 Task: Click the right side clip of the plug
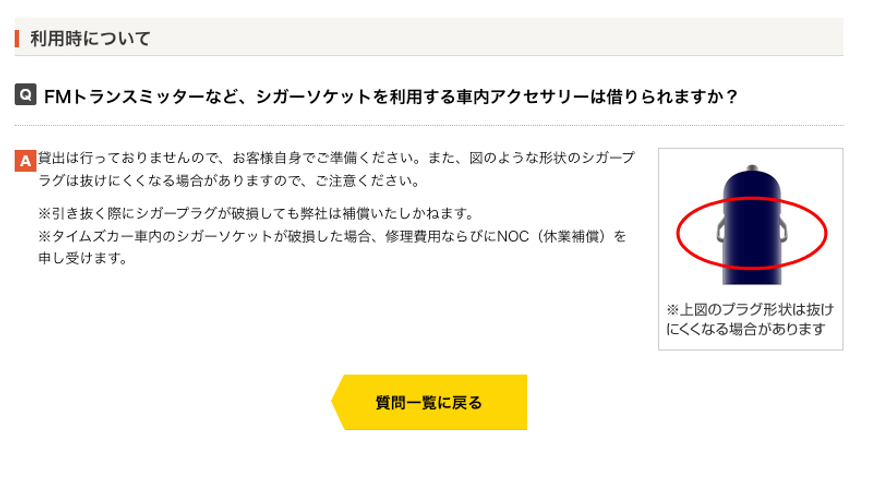[780, 231]
